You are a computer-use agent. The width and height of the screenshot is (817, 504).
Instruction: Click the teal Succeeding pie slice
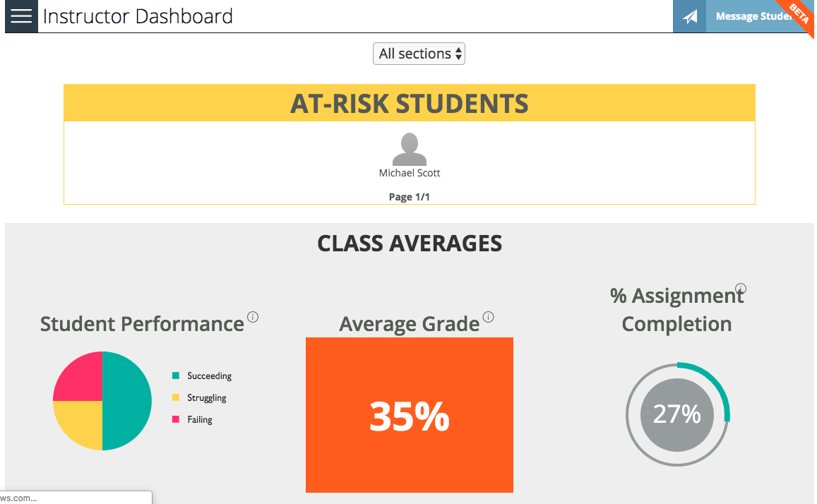click(x=127, y=401)
